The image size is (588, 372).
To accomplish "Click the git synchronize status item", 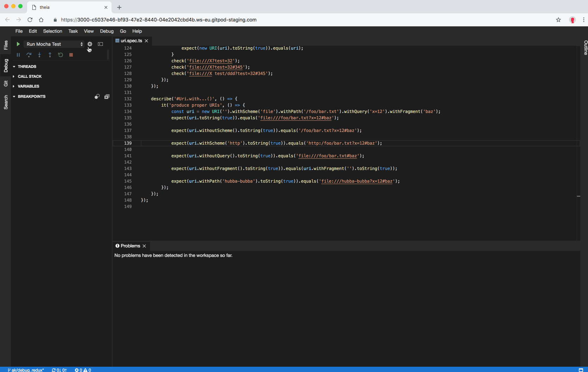I will 59,370.
